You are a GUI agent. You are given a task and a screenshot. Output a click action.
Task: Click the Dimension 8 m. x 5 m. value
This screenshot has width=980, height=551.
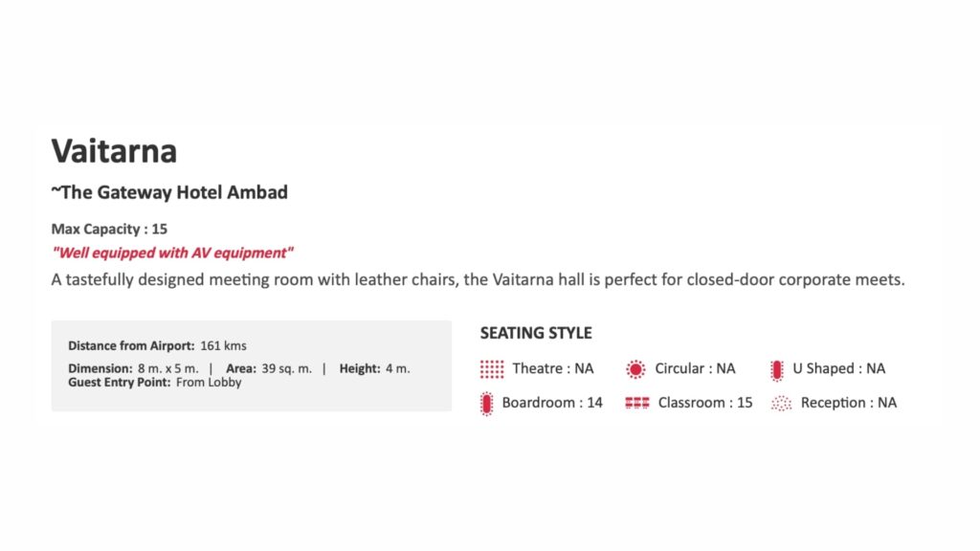[167, 368]
